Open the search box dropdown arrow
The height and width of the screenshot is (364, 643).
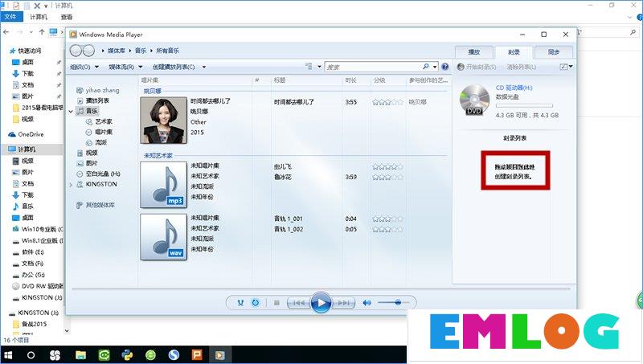435,67
